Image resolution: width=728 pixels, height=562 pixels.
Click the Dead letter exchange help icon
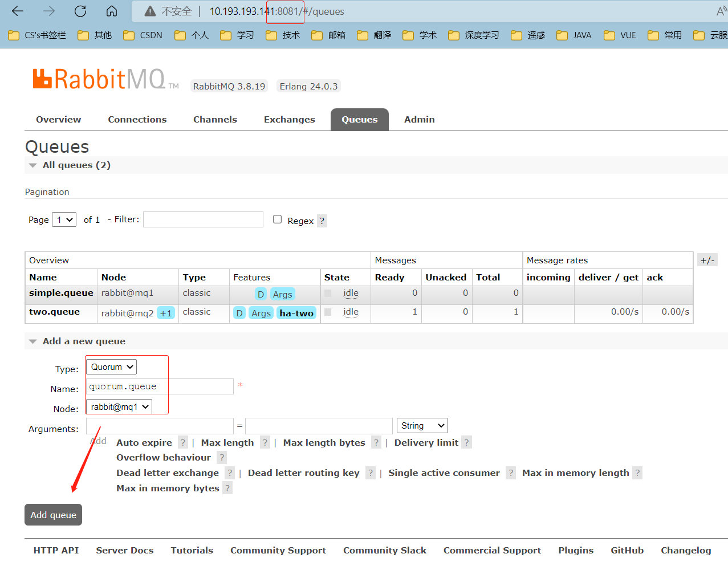[230, 473]
